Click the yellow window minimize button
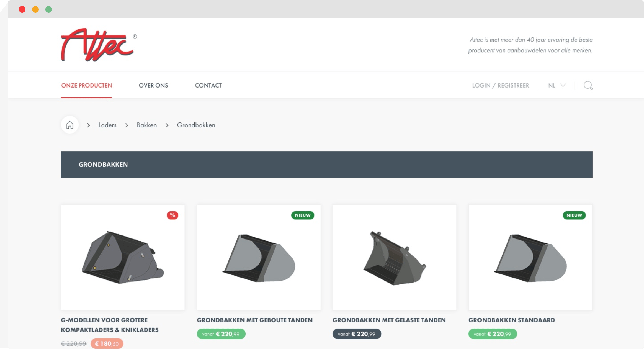Screen dimensions: 644x349 point(35,9)
